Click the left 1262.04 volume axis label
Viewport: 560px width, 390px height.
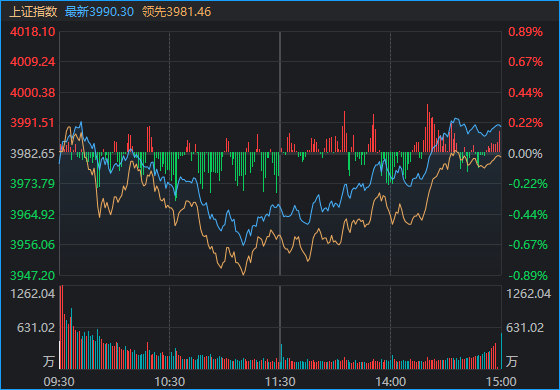(33, 294)
